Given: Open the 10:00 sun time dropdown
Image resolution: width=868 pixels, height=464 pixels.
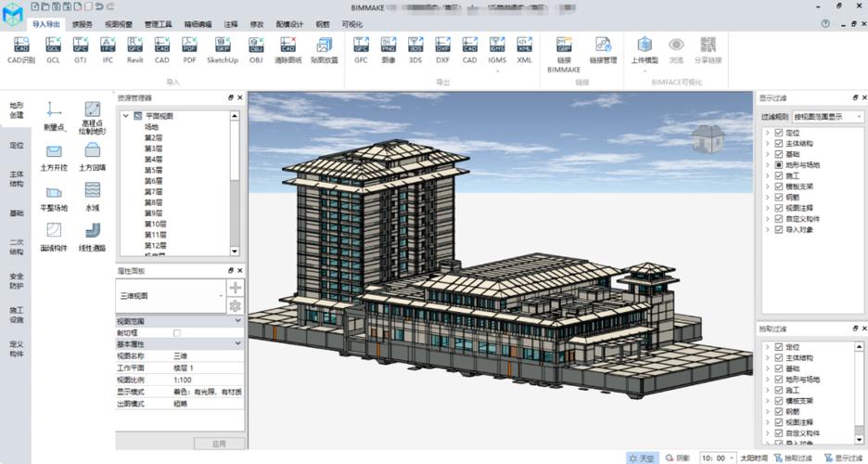Looking at the screenshot, I should tap(718, 458).
